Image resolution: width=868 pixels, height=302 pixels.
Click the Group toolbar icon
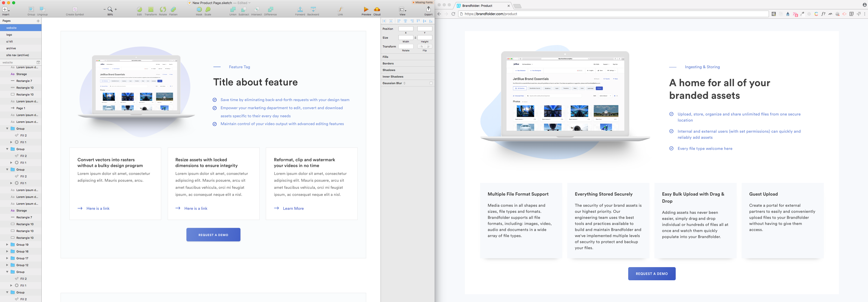pyautogui.click(x=31, y=9)
